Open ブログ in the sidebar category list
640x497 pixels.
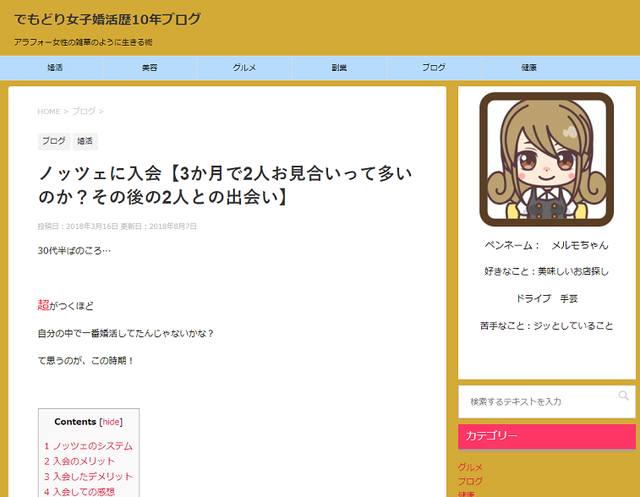(x=470, y=481)
